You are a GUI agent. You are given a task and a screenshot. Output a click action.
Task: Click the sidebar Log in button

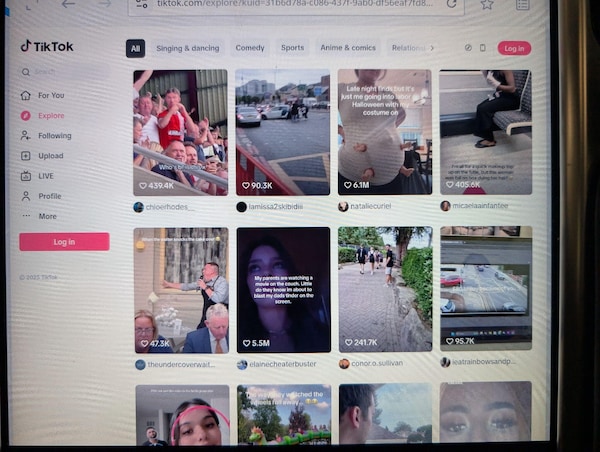click(x=64, y=242)
